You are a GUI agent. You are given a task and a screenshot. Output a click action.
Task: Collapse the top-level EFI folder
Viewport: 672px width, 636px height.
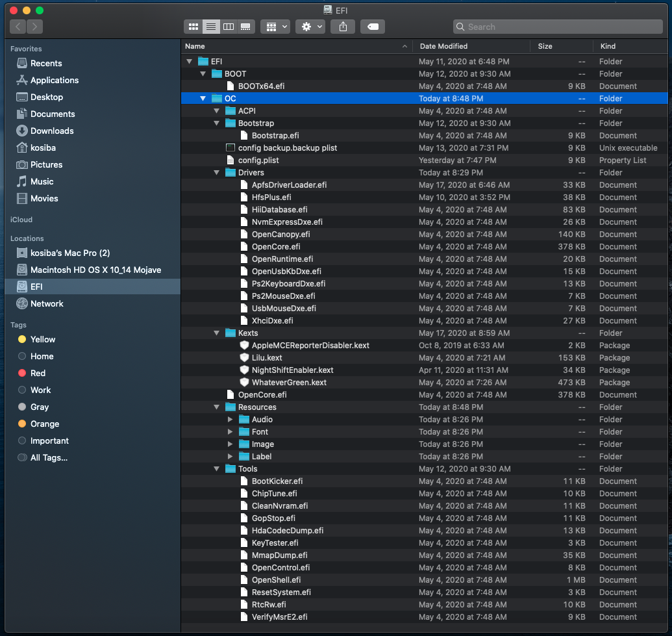coord(189,61)
